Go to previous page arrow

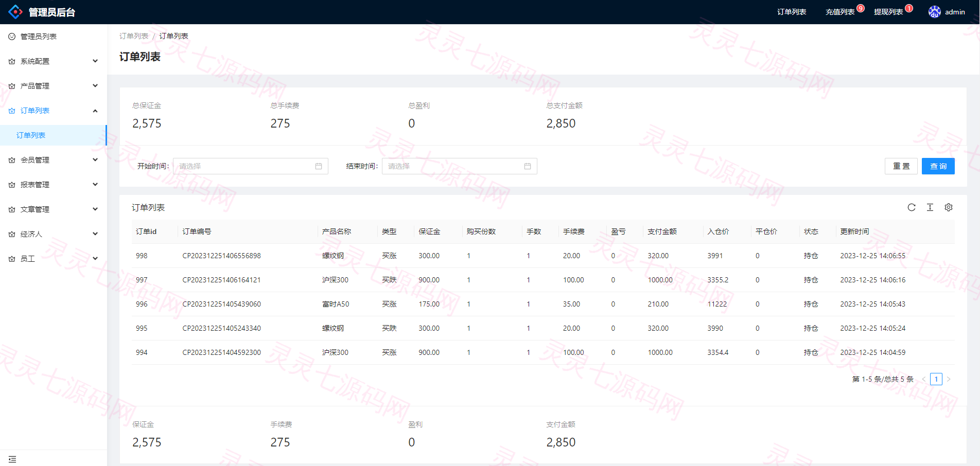[x=924, y=379]
